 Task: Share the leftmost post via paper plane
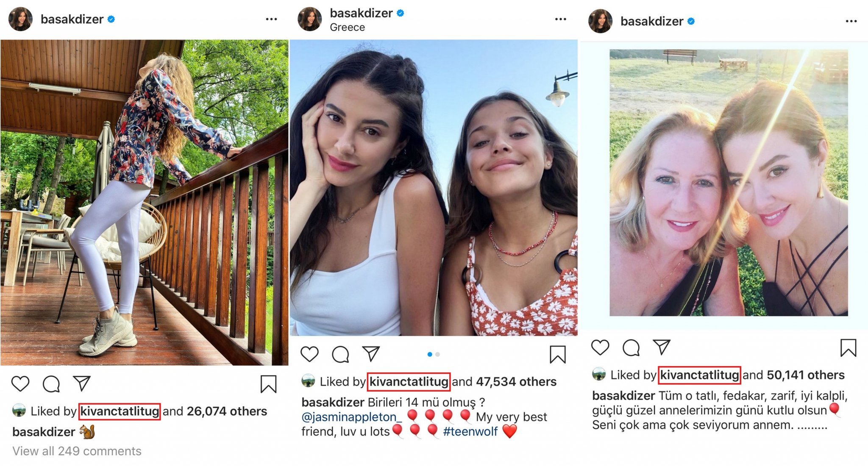(82, 383)
